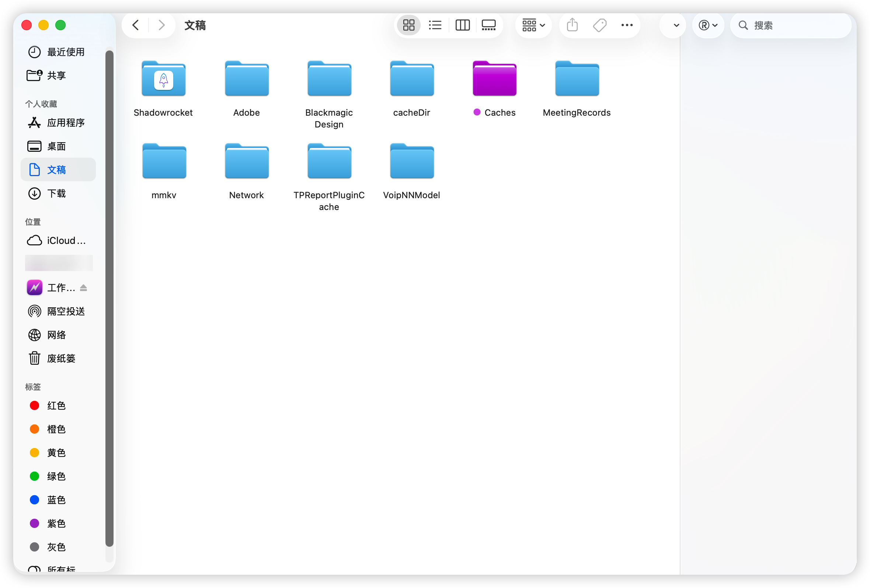Switch to column view

click(x=462, y=25)
